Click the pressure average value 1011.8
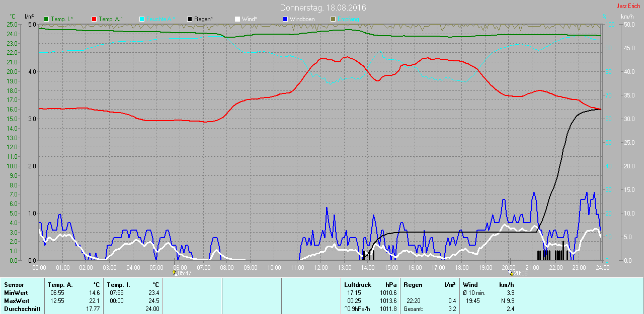This screenshot has width=644, height=314. (x=389, y=309)
